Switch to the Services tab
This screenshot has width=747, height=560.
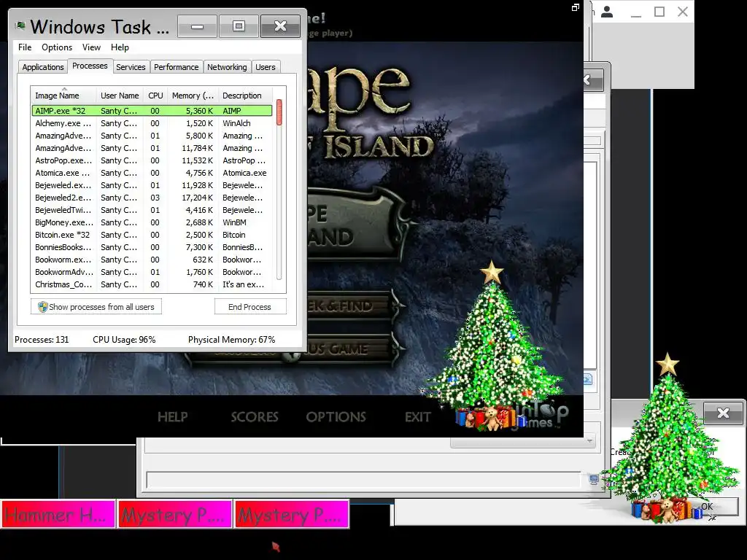coord(131,67)
